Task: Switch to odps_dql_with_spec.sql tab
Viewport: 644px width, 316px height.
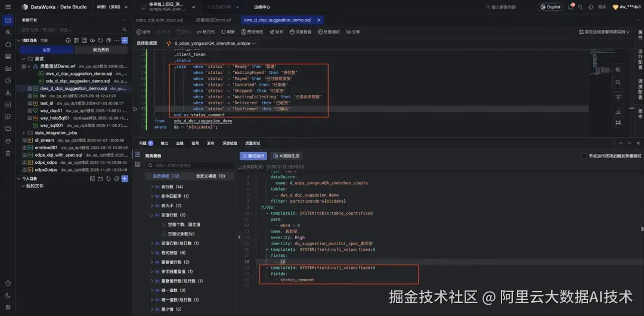Action: pyautogui.click(x=159, y=20)
